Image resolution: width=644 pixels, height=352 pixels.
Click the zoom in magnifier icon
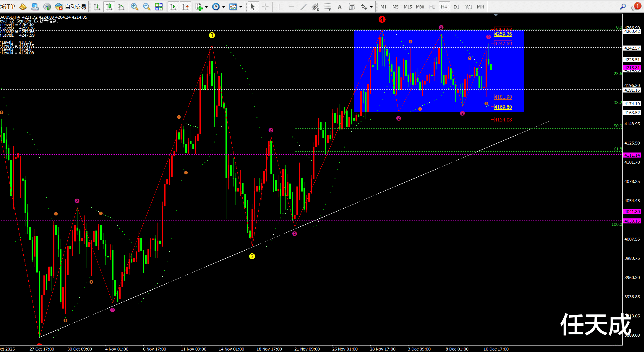[x=134, y=7]
